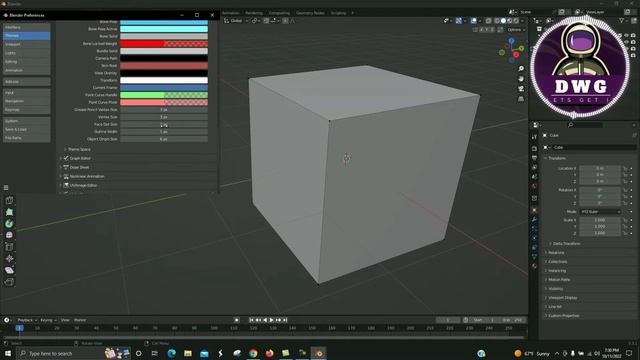Image resolution: width=640 pixels, height=360 pixels.
Task: Open the View Layer properties tab
Action: coord(534,167)
